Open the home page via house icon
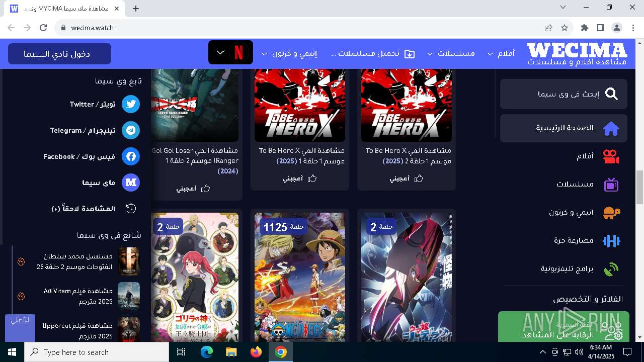 click(611, 128)
